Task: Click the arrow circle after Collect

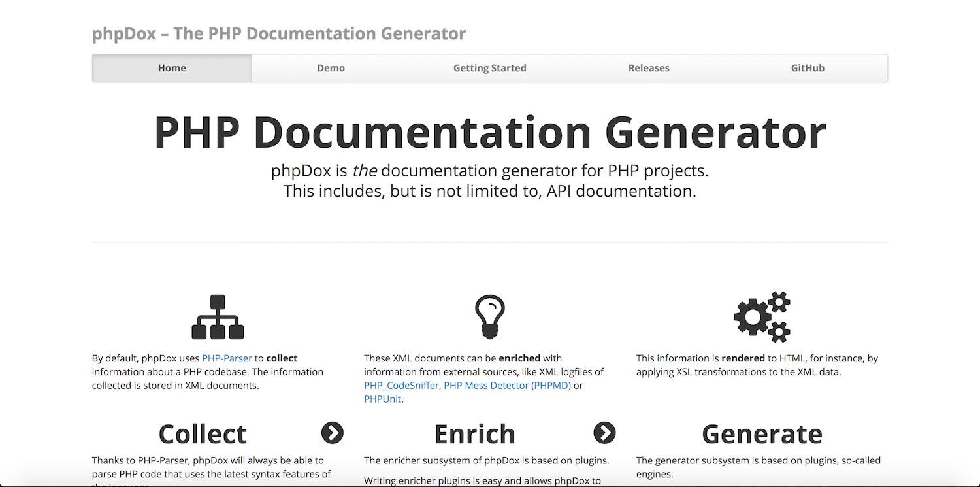Action: tap(333, 432)
